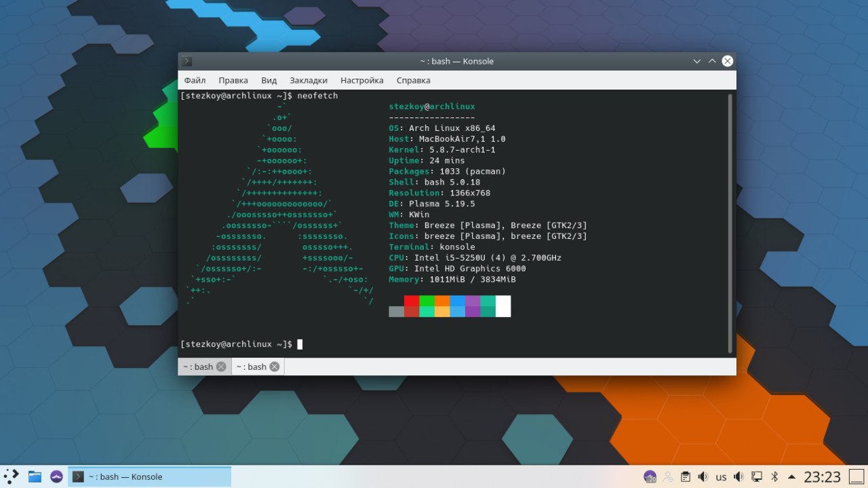The height and width of the screenshot is (488, 868).
Task: Click the volume icon right of 'us'
Action: [x=738, y=476]
